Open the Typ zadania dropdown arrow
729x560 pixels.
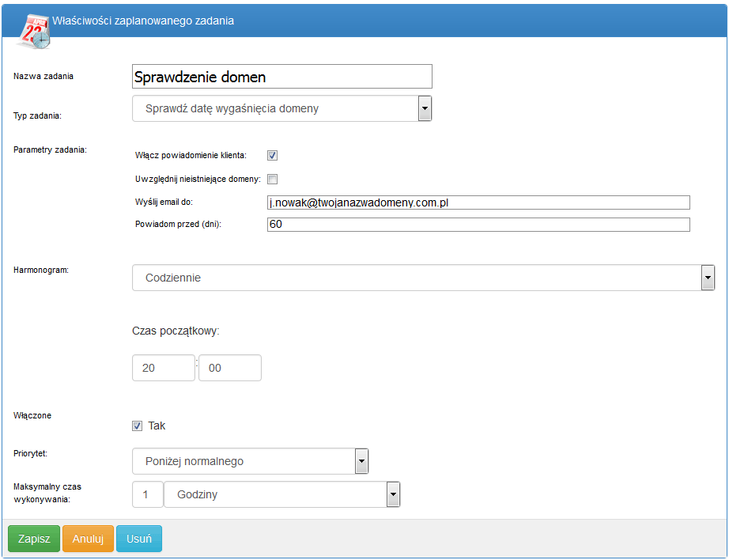click(x=425, y=108)
